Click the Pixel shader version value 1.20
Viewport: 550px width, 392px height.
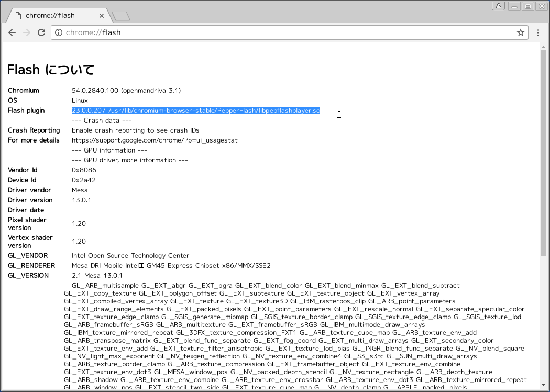79,224
